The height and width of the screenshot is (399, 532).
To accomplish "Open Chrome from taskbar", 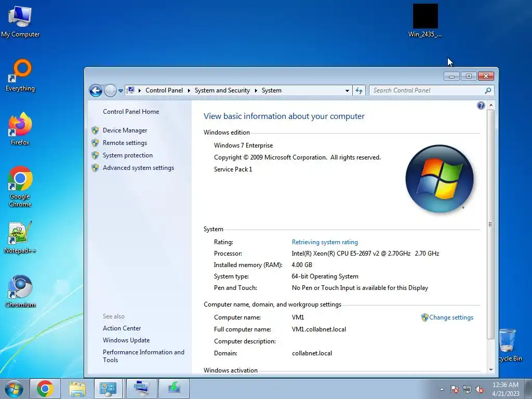I will pos(45,389).
